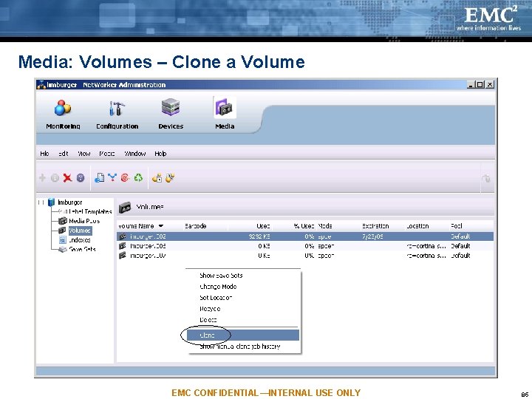
Task: Toggle sort arrow beside Volume Name
Action: [x=161, y=226]
